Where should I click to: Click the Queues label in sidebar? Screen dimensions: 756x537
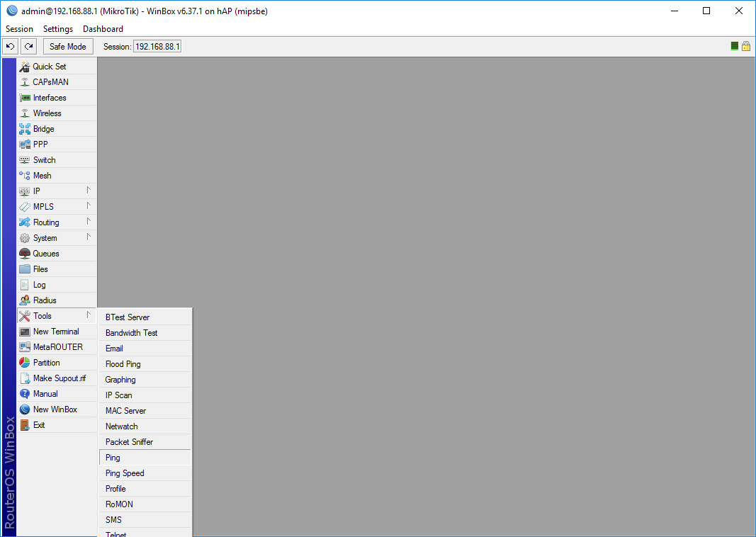click(46, 254)
